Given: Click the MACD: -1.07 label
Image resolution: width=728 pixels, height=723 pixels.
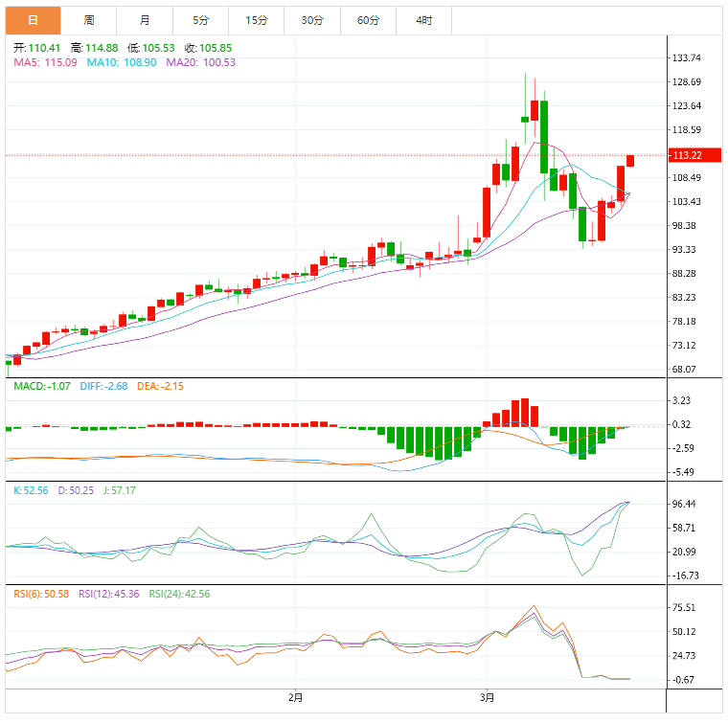Looking at the screenshot, I should 42,387.
